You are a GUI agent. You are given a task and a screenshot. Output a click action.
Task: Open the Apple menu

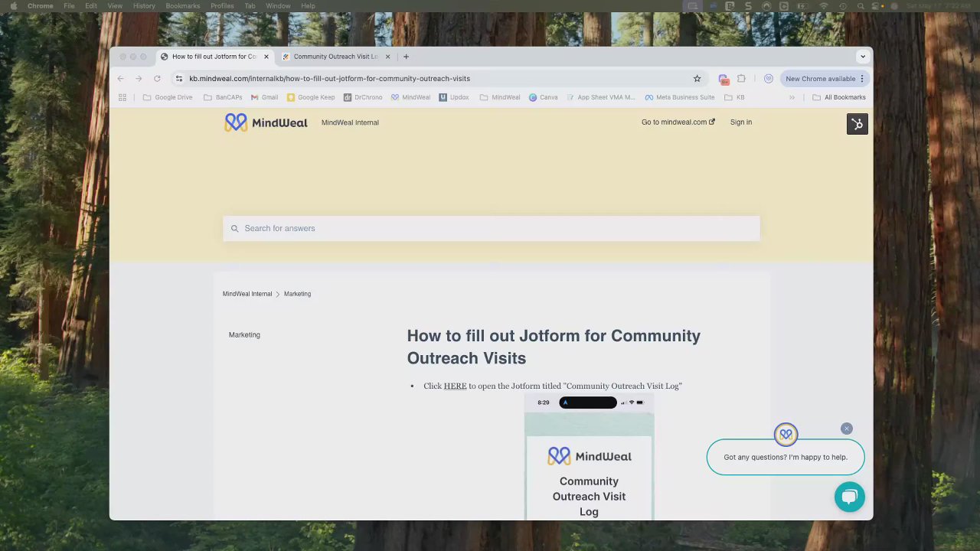[x=13, y=6]
